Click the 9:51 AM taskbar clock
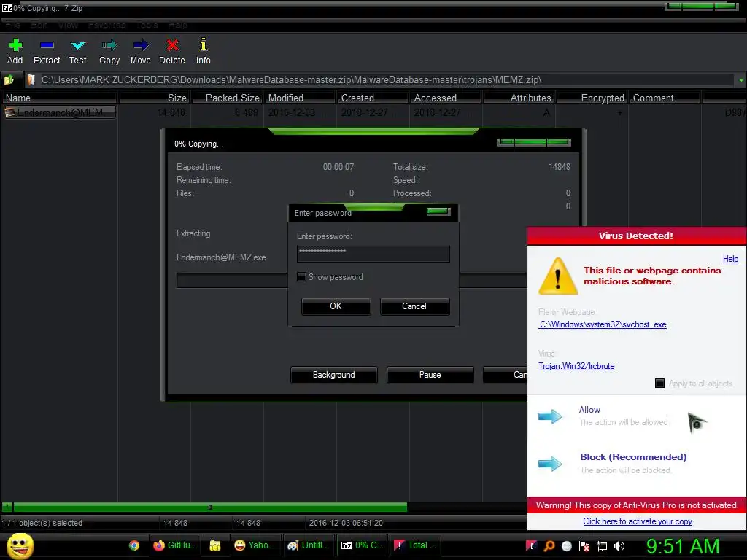This screenshot has height=560, width=747. pyautogui.click(x=683, y=546)
